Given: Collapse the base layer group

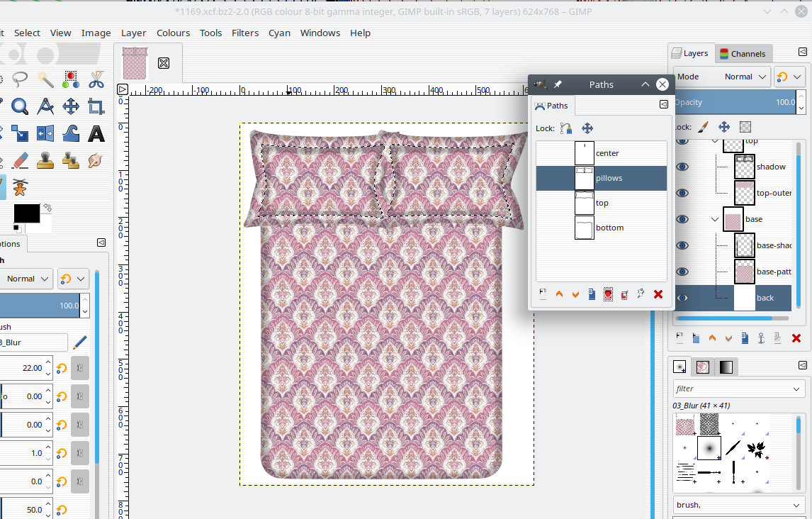Looking at the screenshot, I should (x=714, y=219).
